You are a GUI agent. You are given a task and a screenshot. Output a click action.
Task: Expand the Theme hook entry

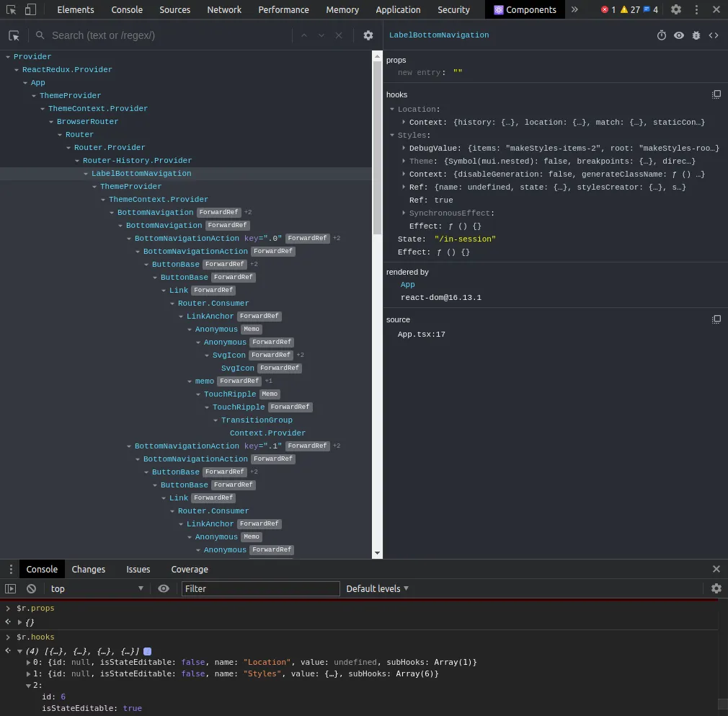[x=404, y=162]
